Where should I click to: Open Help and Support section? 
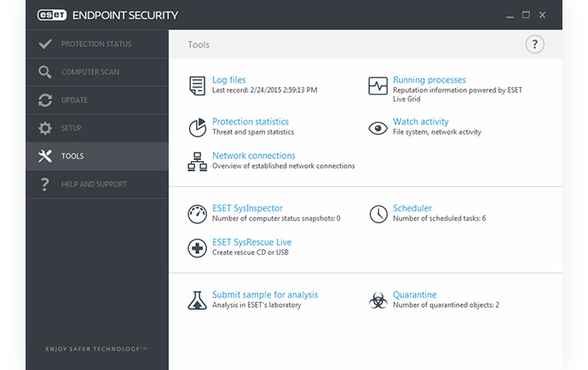click(97, 184)
